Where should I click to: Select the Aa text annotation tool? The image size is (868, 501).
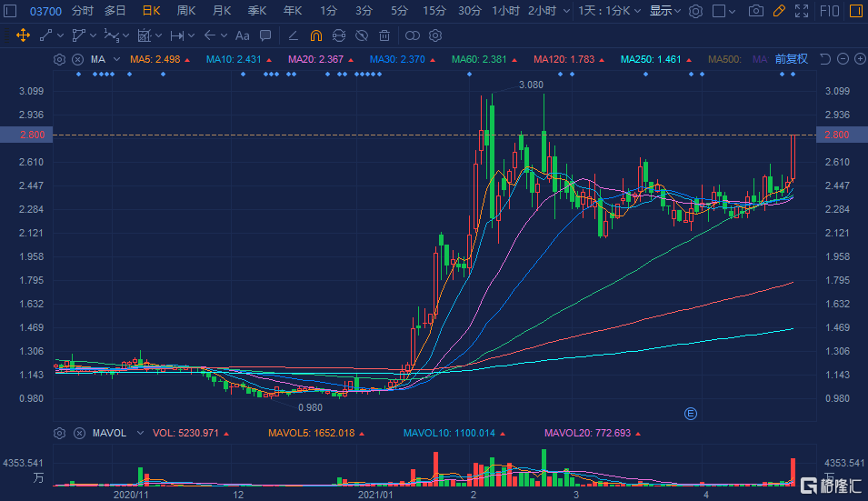pyautogui.click(x=242, y=35)
